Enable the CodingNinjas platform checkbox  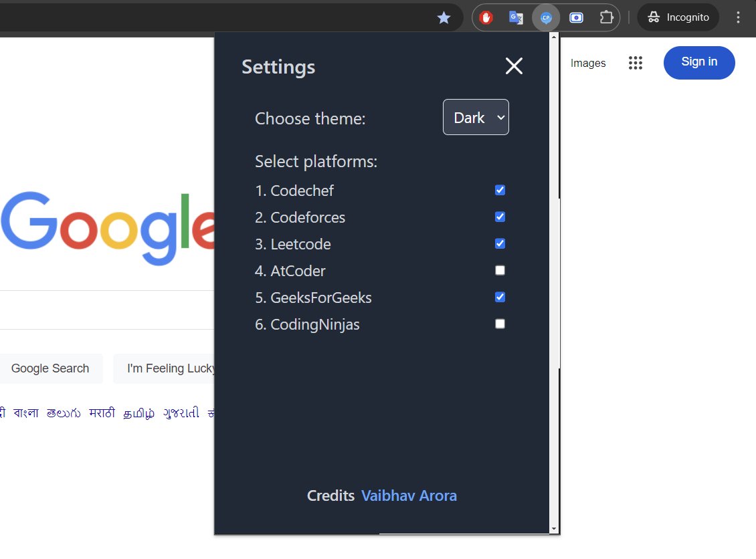[500, 324]
